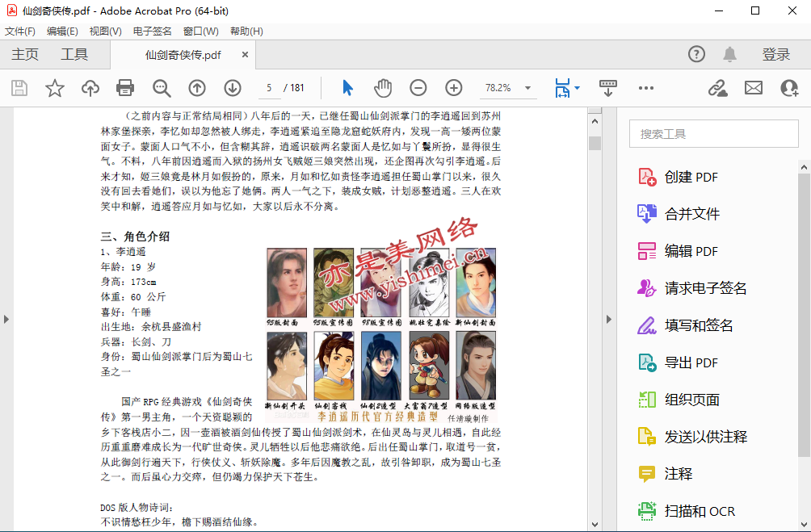
Task: Expand fit page options dropdown arrow
Action: pyautogui.click(x=578, y=88)
